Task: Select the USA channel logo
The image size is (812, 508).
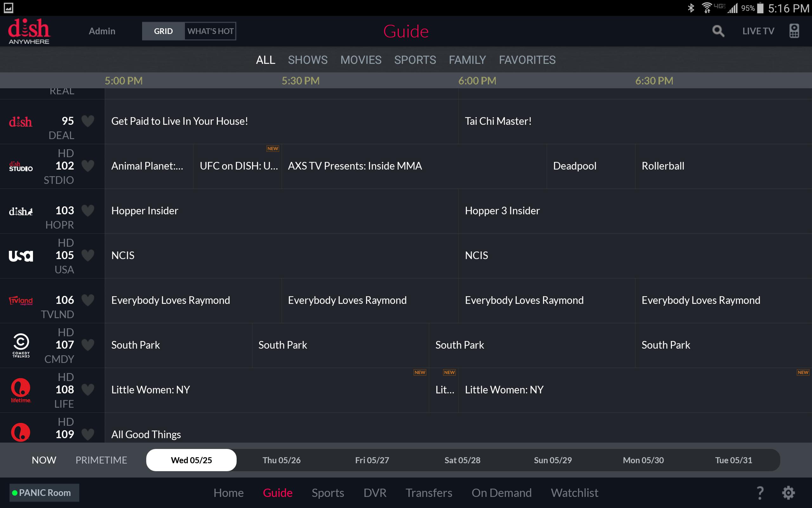Action: pyautogui.click(x=21, y=256)
